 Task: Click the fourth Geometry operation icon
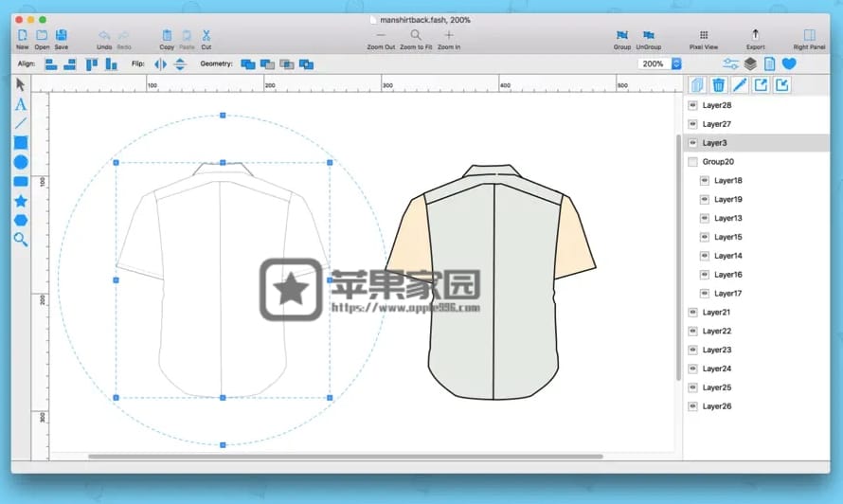(306, 64)
